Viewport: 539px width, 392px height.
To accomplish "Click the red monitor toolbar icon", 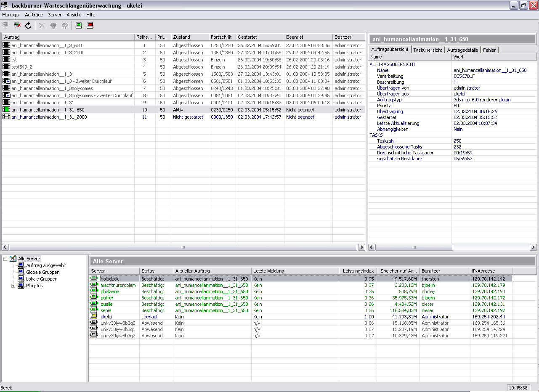I will click(90, 26).
